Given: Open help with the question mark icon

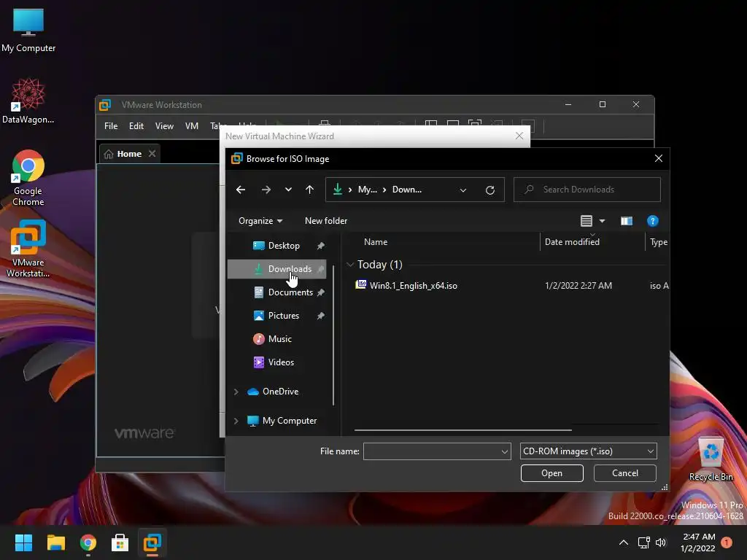Looking at the screenshot, I should 653,221.
